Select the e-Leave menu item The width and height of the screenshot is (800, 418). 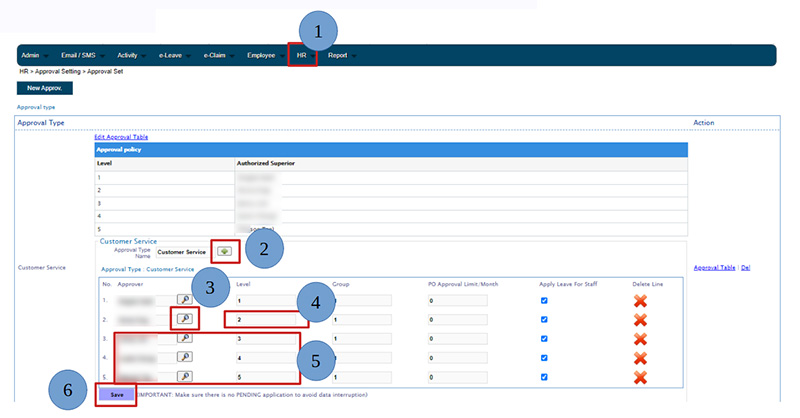point(173,55)
